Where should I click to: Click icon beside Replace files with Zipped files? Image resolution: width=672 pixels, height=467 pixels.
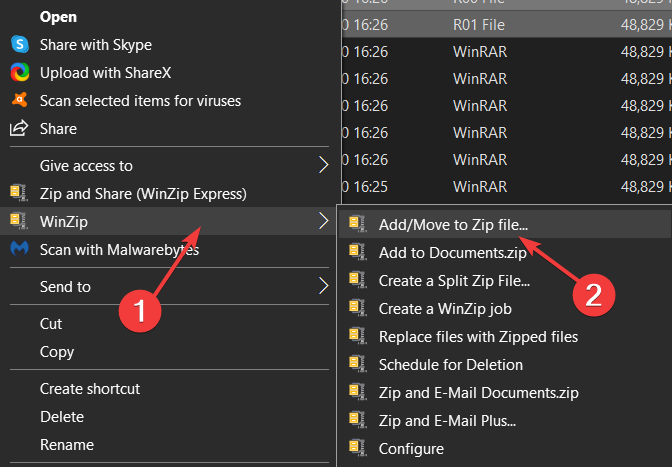pos(357,336)
